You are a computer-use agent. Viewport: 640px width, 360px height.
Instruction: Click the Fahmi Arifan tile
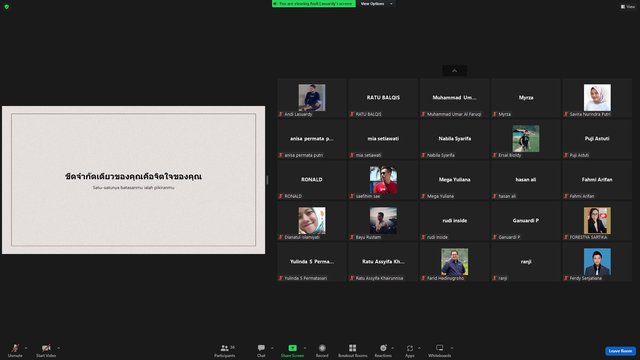pos(597,180)
